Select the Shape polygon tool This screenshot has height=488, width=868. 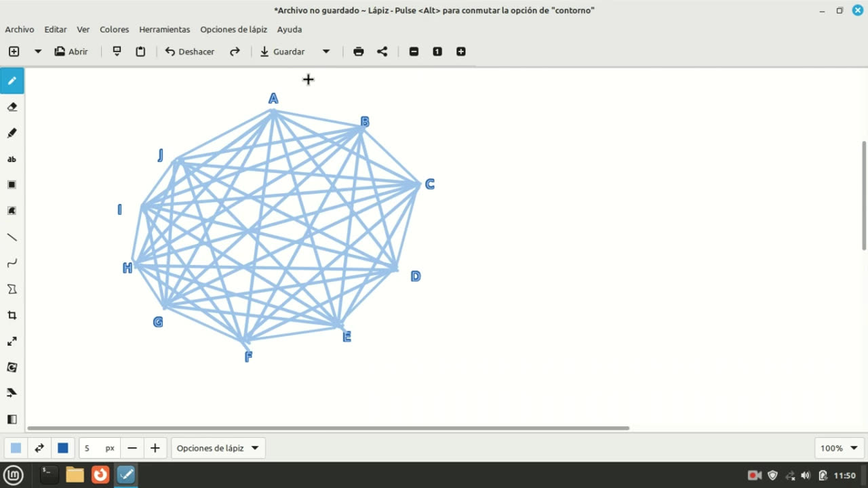coord(12,289)
